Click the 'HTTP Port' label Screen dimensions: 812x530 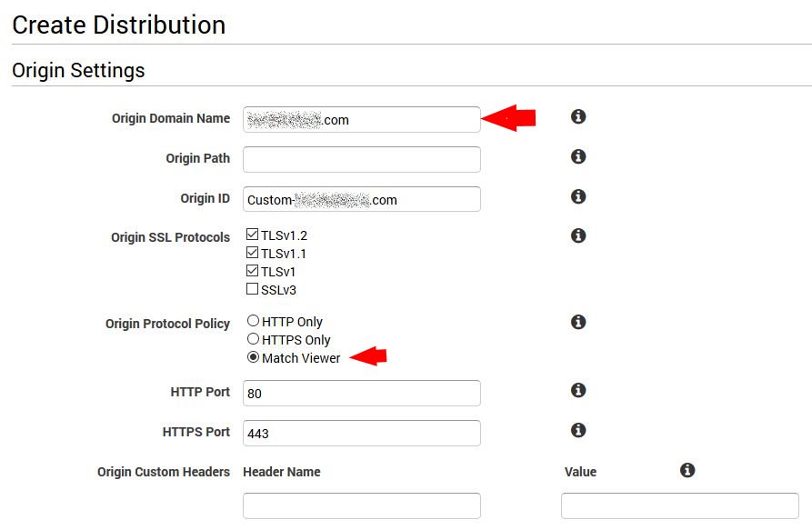[200, 392]
